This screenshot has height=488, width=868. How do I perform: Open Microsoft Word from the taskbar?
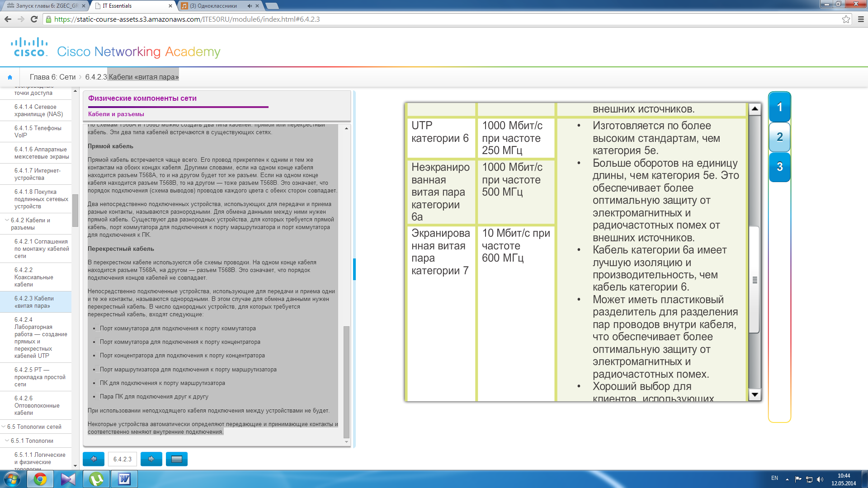coord(124,479)
